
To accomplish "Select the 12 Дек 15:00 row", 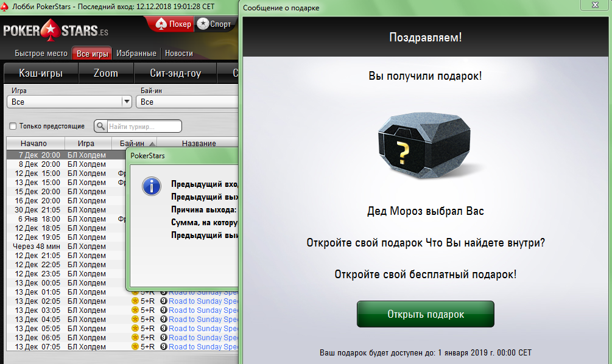I will 66,173.
